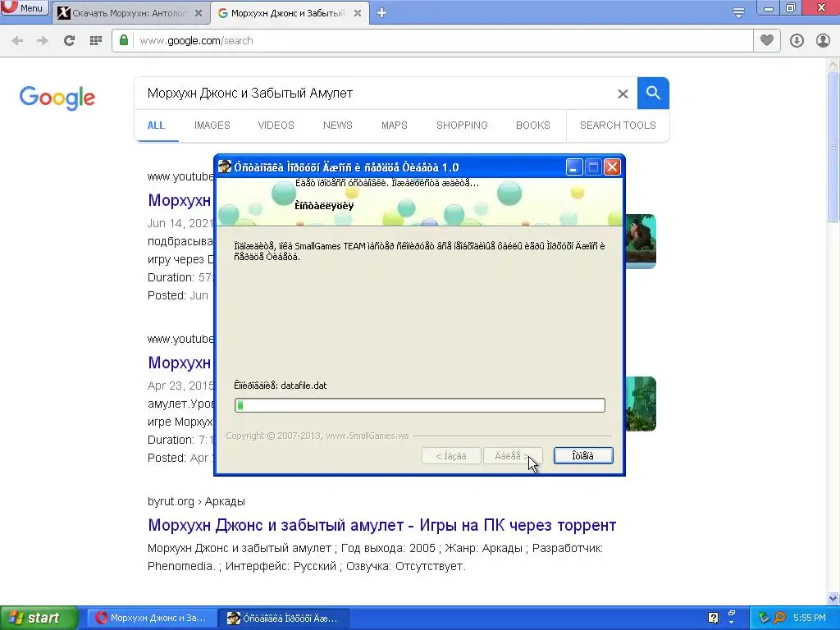Viewport: 840px width, 630px height.
Task: Open the Opera Menu button
Action: pyautogui.click(x=24, y=7)
